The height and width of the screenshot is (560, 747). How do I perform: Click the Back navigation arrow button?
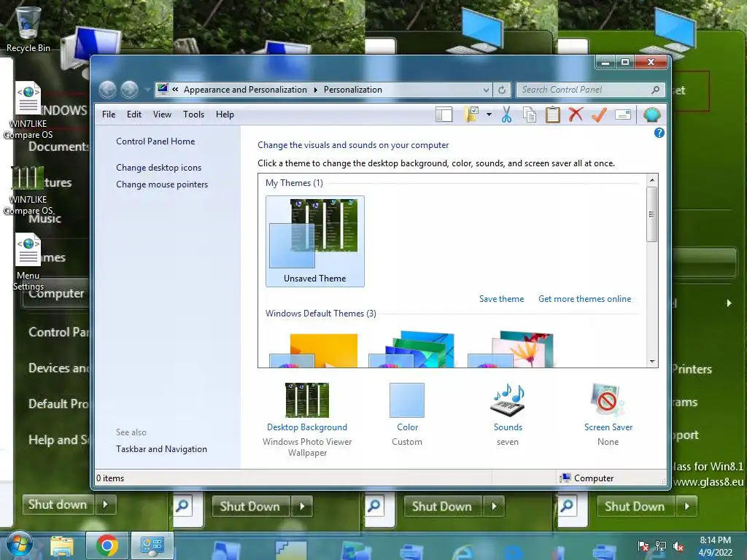click(108, 90)
